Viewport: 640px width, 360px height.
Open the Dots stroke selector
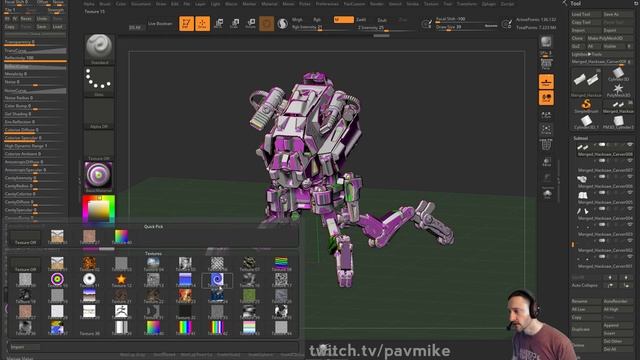coord(99,82)
